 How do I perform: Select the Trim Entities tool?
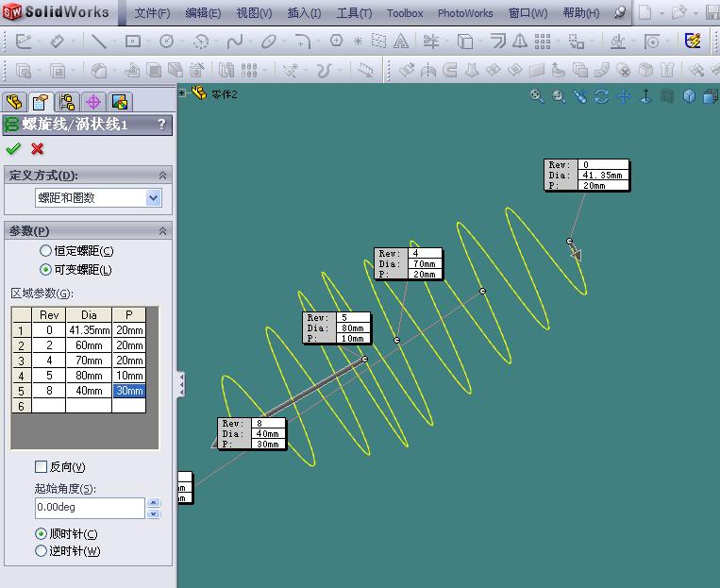point(430,42)
